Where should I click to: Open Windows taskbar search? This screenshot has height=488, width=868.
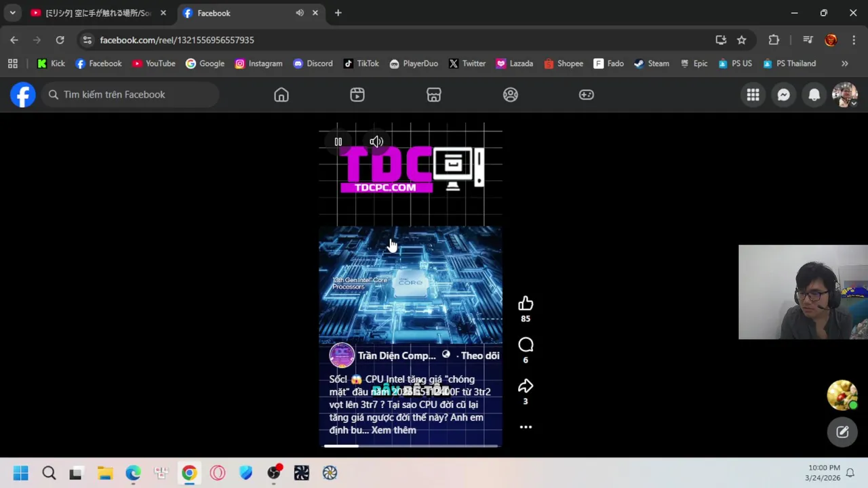[x=49, y=473]
